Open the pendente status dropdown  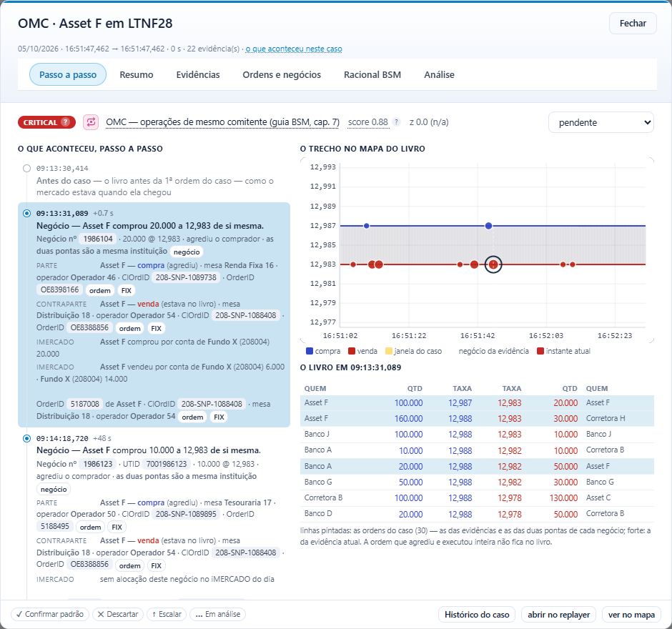click(601, 122)
